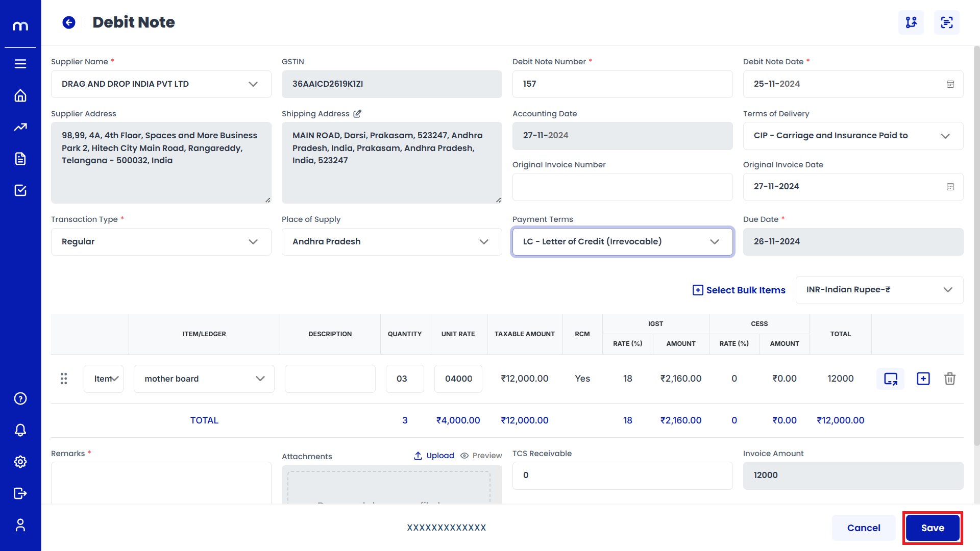Edit the Shipping Address pencil icon
The height and width of the screenshot is (551, 980).
(357, 114)
